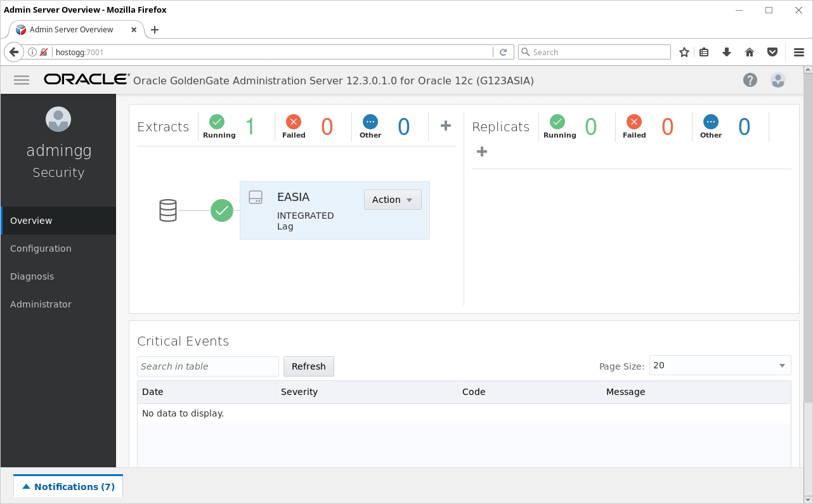Open Firefox bookmarks list icon
This screenshot has width=813, height=504.
pos(704,52)
